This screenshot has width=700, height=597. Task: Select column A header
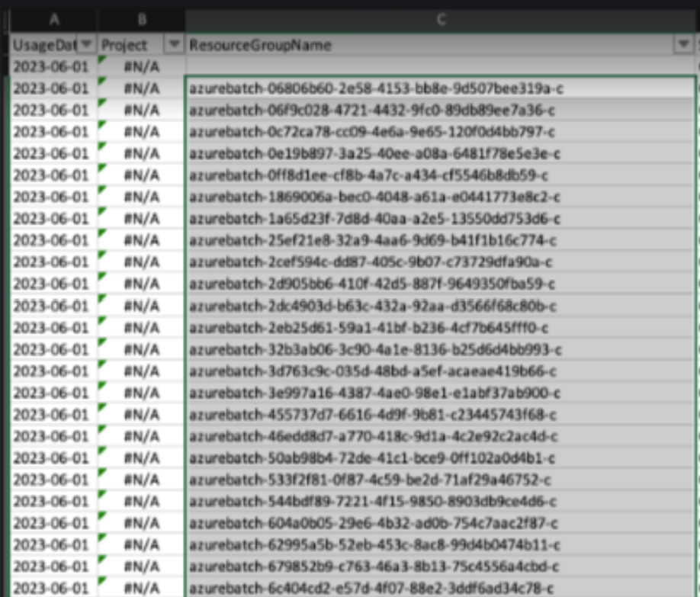click(54, 20)
